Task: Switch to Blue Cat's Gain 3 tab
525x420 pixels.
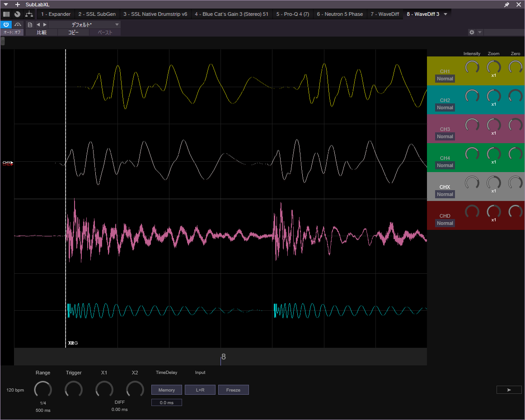Action: coord(232,14)
